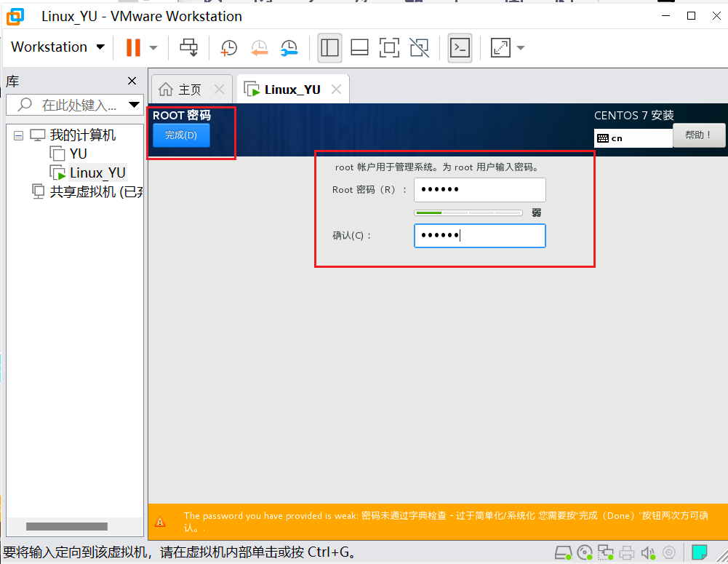Click the cn keyboard layout indicator

[x=633, y=138]
